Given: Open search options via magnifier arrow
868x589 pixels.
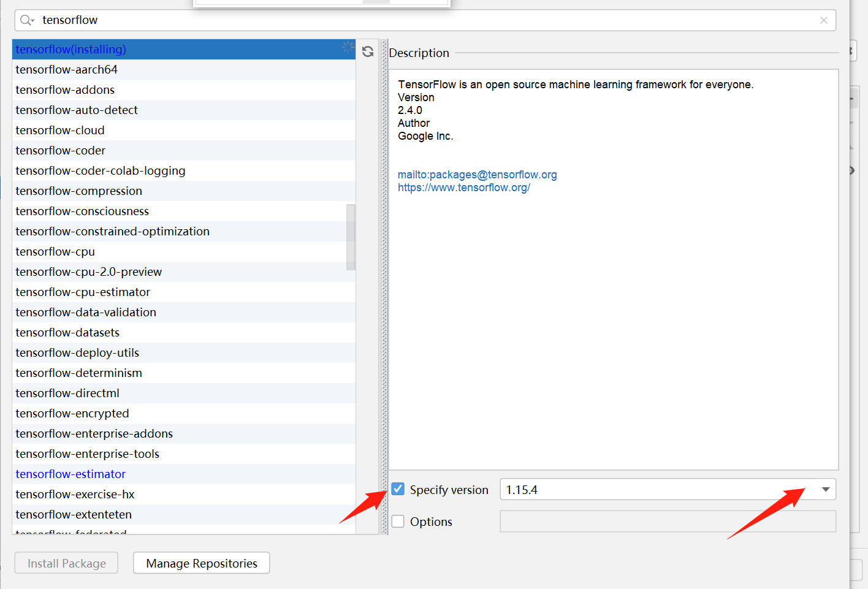Looking at the screenshot, I should coord(32,20).
